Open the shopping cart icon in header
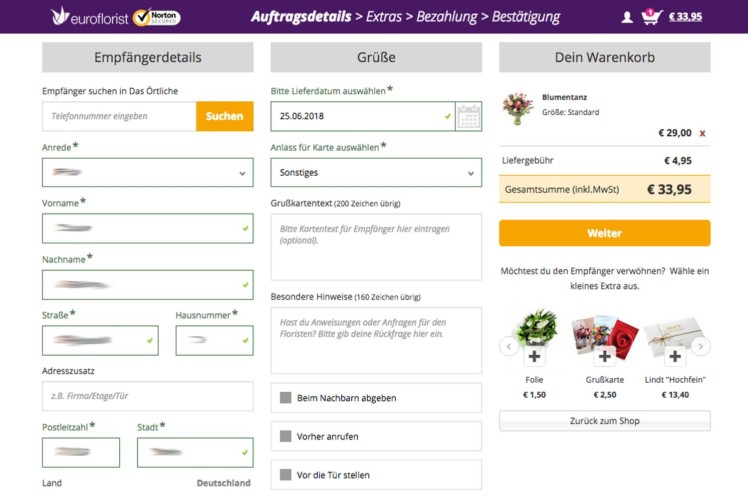The image size is (748, 499). 651,17
